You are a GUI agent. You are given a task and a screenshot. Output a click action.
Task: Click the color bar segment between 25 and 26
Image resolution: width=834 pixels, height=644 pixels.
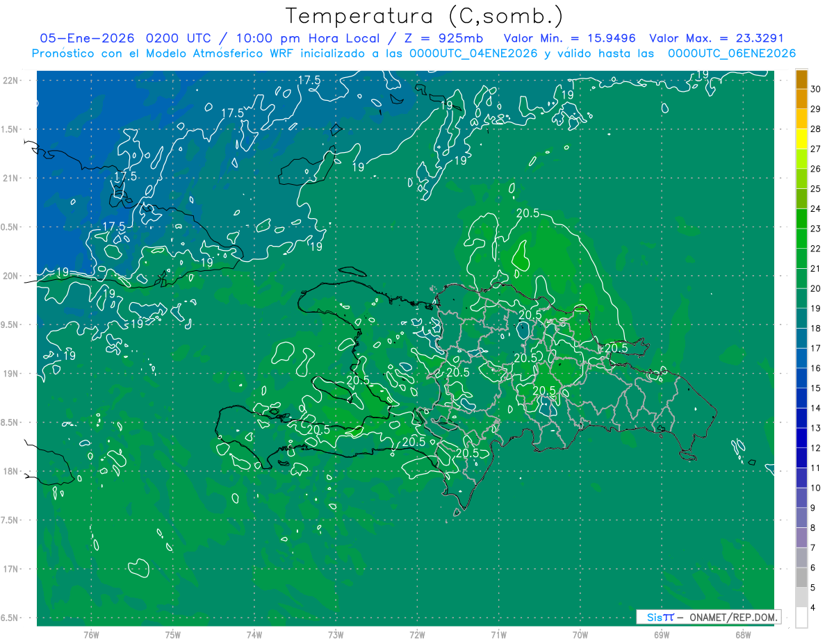click(801, 179)
